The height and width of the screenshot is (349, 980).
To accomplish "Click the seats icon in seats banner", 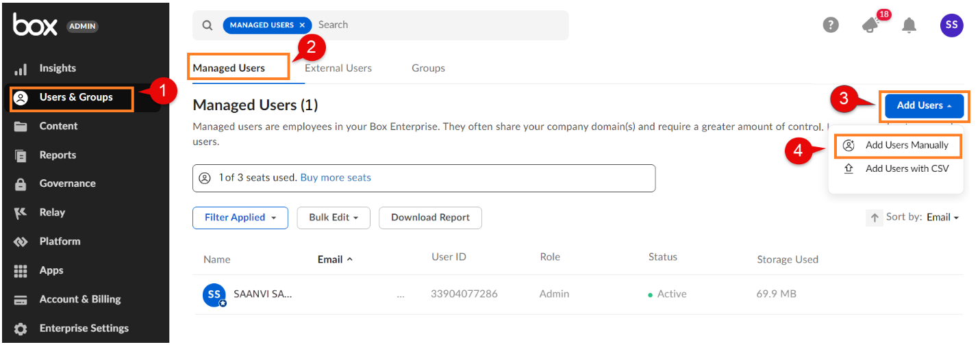I will pos(204,178).
